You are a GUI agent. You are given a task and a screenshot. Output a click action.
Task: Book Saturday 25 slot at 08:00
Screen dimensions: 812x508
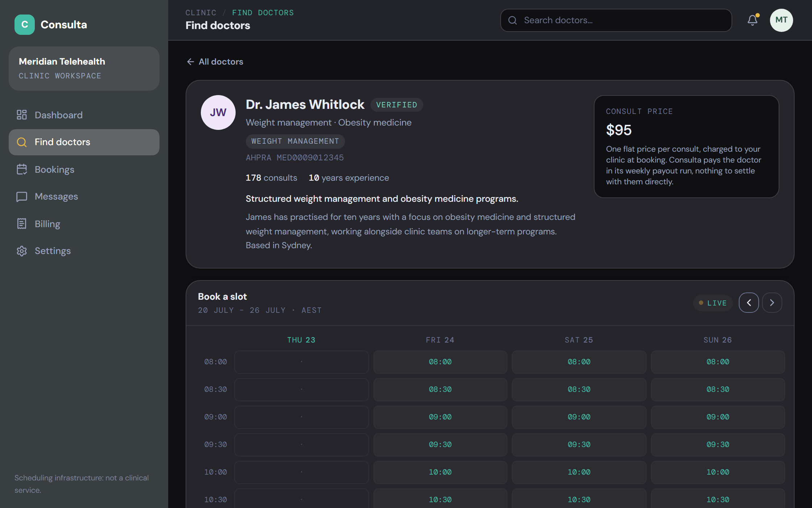579,362
